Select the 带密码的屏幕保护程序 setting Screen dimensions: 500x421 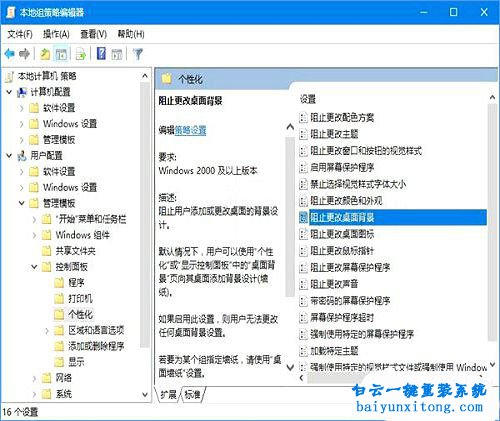click(350, 301)
